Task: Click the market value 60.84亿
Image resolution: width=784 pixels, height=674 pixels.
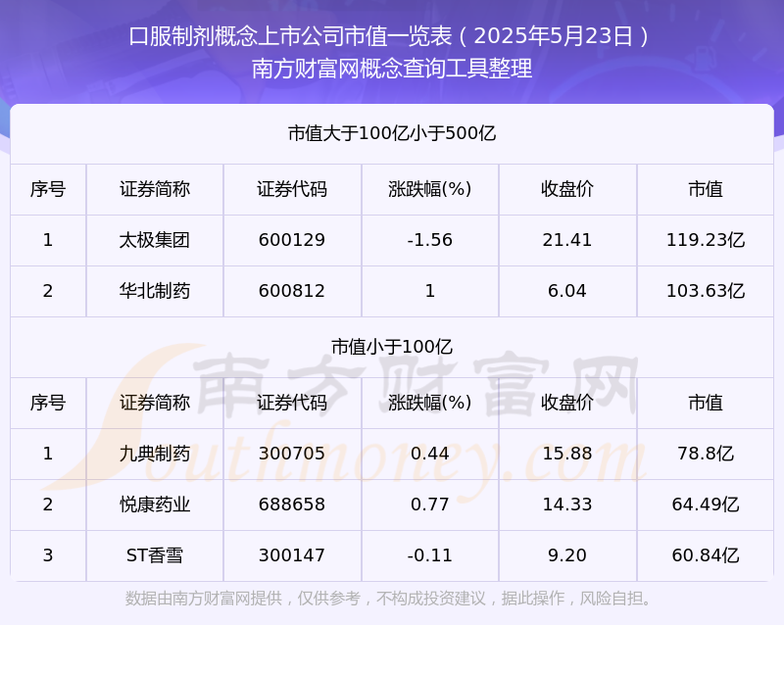Action: click(x=706, y=555)
